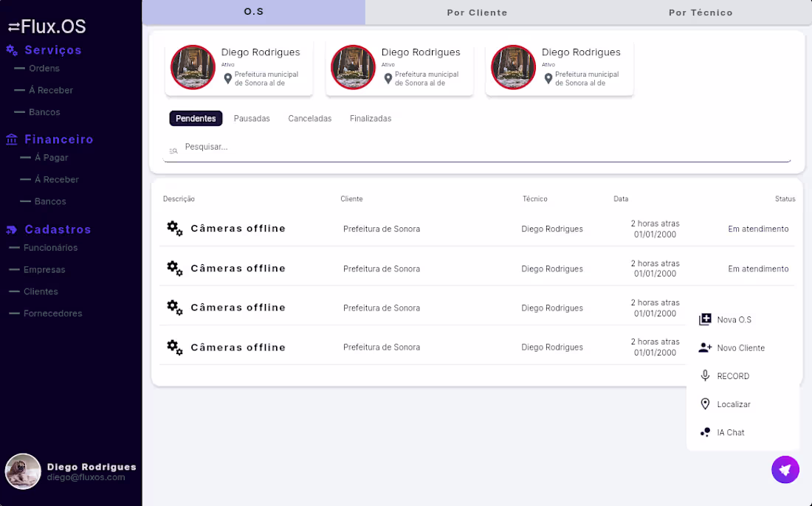
Task: Open the Por Técnico tab
Action: pyautogui.click(x=700, y=12)
